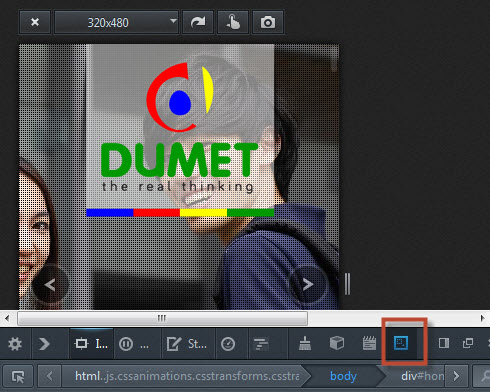
Task: Open the 320x480 screen size dropdown
Action: [116, 22]
